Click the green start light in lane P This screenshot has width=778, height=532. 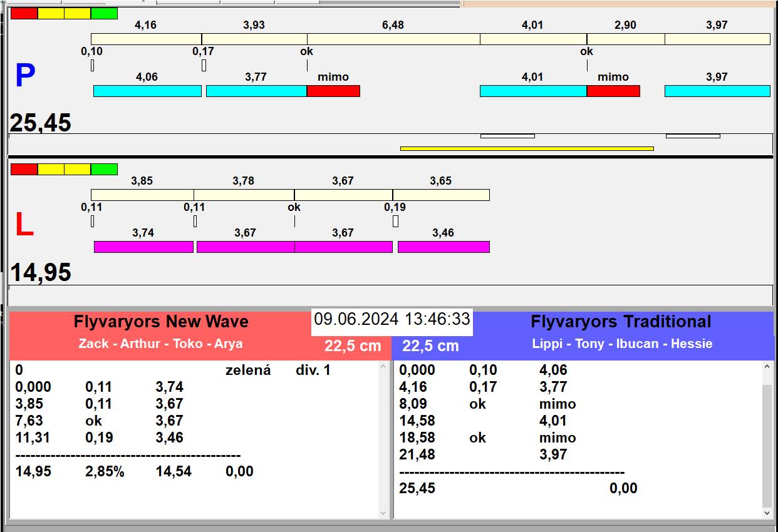[x=104, y=13]
